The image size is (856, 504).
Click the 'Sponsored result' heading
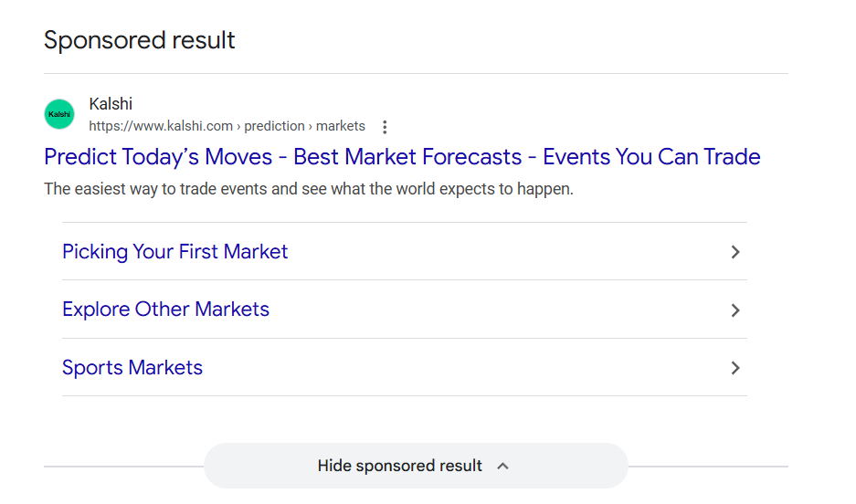tap(139, 40)
